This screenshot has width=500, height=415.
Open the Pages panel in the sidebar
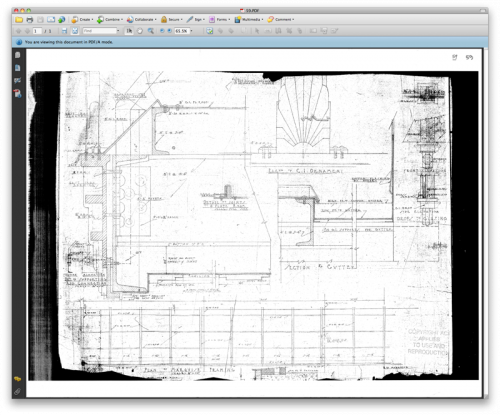(x=18, y=55)
